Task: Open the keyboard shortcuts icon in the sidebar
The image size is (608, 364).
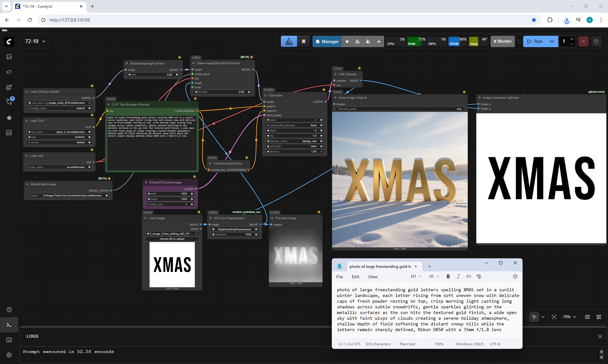Action: pyautogui.click(x=9, y=340)
